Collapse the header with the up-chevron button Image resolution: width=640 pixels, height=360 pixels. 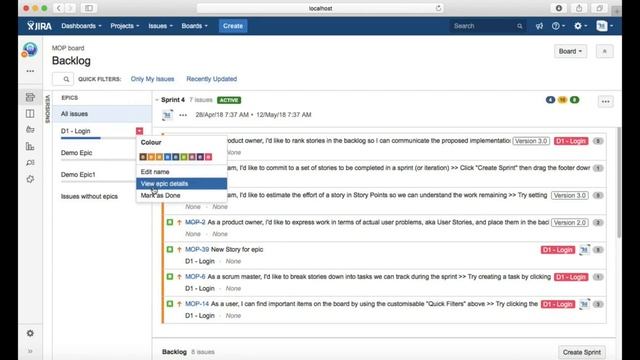[604, 51]
